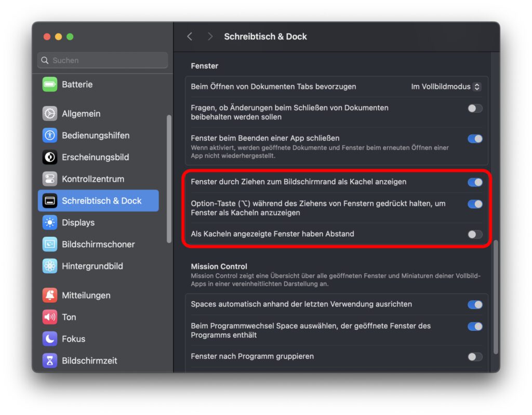532x415 pixels.
Task: Select the Batterie sidebar icon
Action: pyautogui.click(x=50, y=84)
